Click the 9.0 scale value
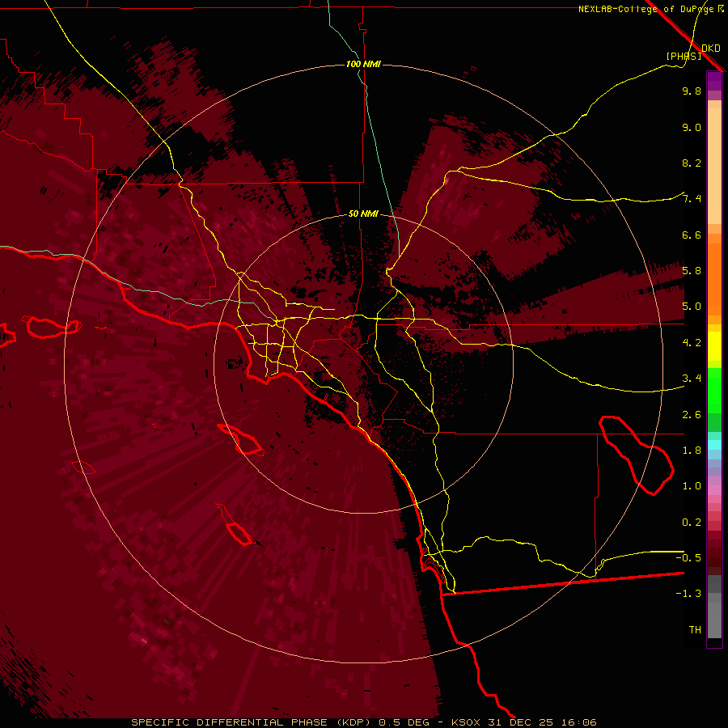 pyautogui.click(x=692, y=127)
